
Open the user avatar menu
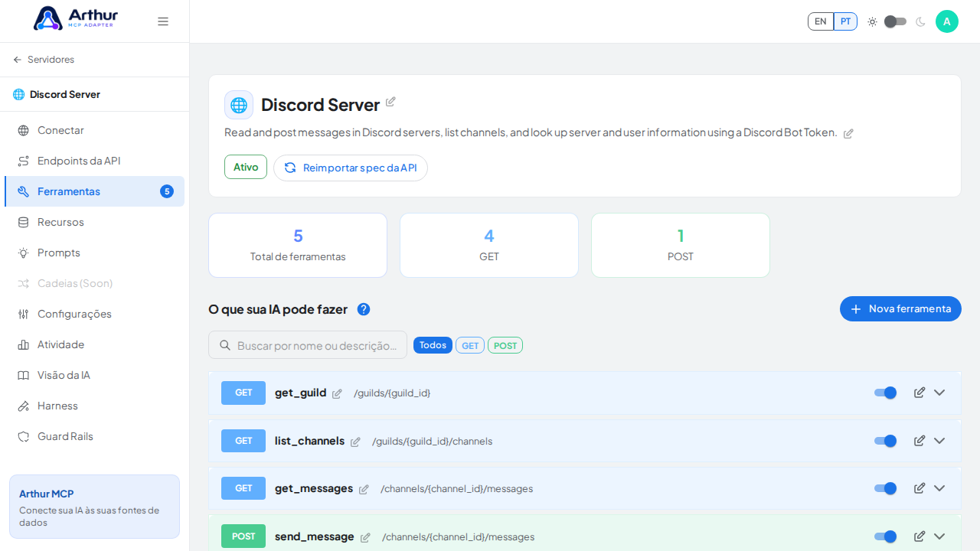coord(947,21)
